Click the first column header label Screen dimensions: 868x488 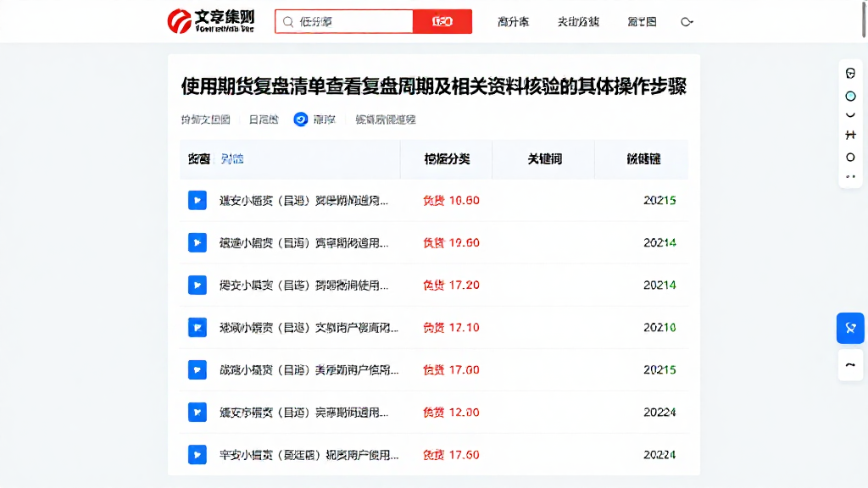(198, 159)
